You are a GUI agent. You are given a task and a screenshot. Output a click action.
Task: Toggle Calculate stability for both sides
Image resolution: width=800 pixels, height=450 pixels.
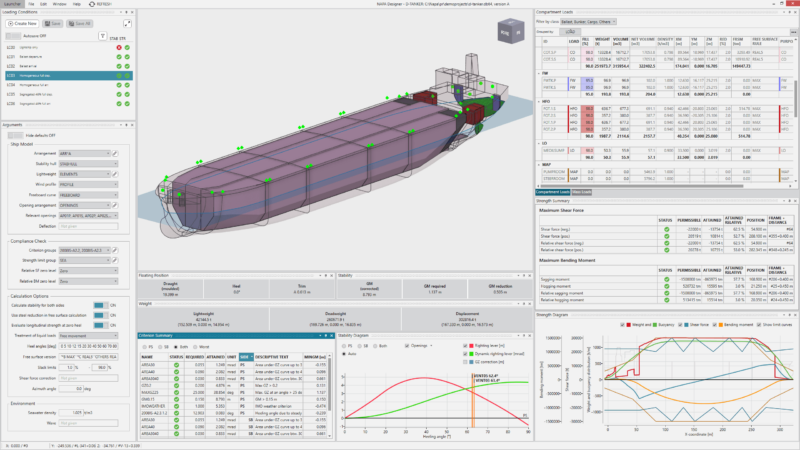tap(101, 305)
